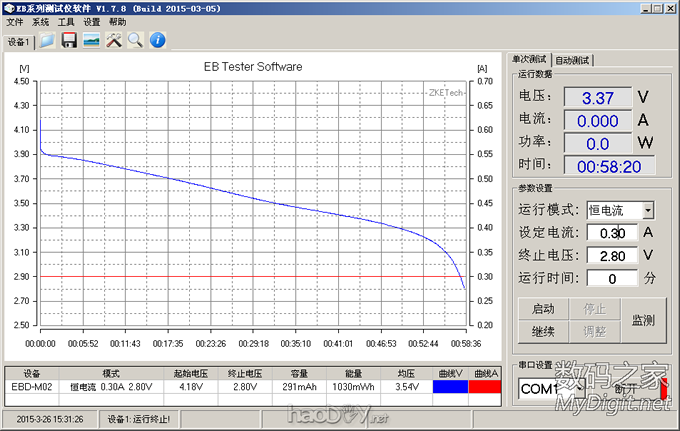Viewport: 680px width, 431px height.
Task: Click the blue voltage curve swatch
Action: (x=451, y=386)
